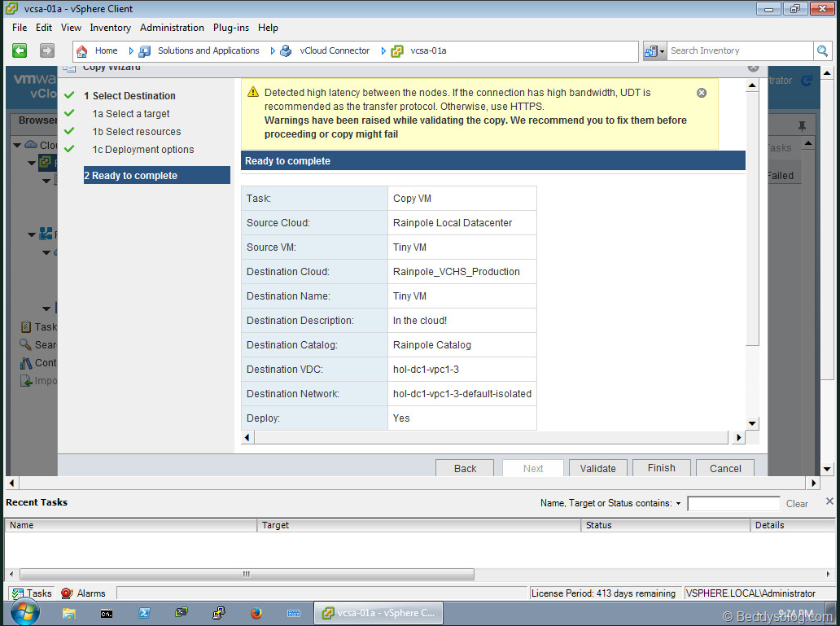Viewport: 840px width, 626px height.
Task: Click the gray forward navigation arrow
Action: (x=47, y=50)
